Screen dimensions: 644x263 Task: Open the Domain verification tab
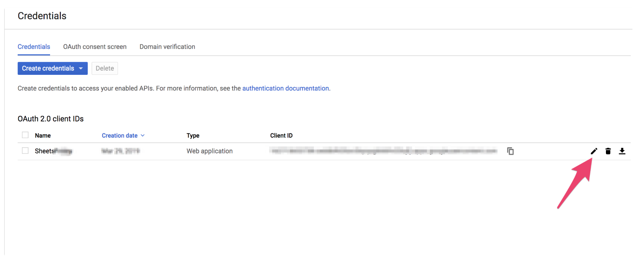coord(167,47)
